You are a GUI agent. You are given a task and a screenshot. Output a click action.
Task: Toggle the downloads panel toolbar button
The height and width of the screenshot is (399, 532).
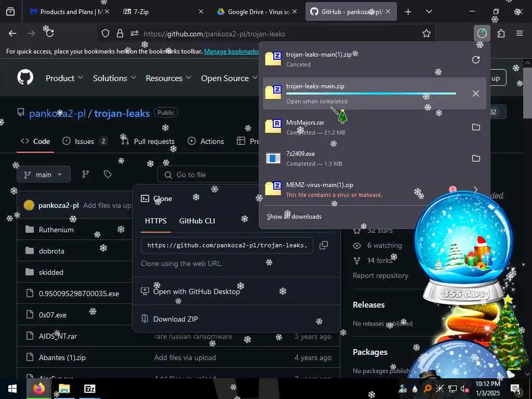(482, 33)
